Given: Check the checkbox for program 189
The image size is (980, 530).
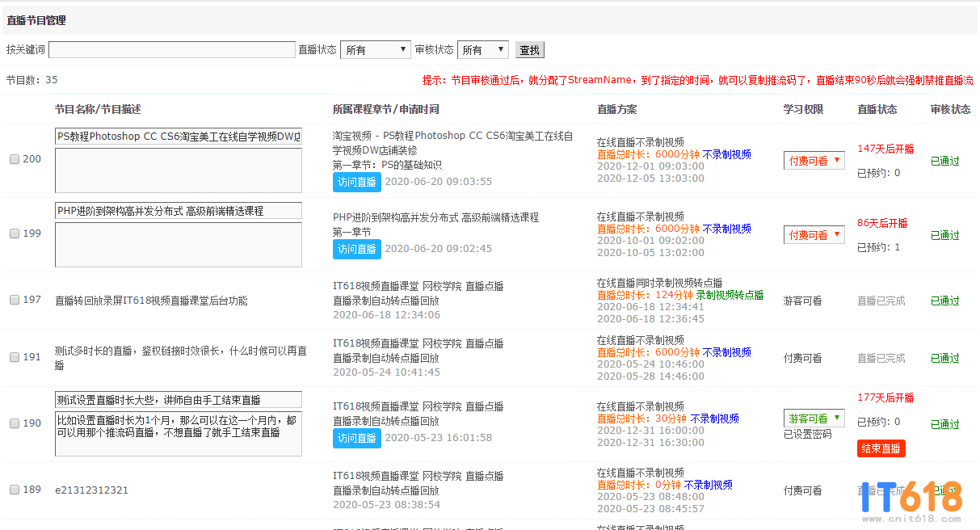Looking at the screenshot, I should (15, 490).
